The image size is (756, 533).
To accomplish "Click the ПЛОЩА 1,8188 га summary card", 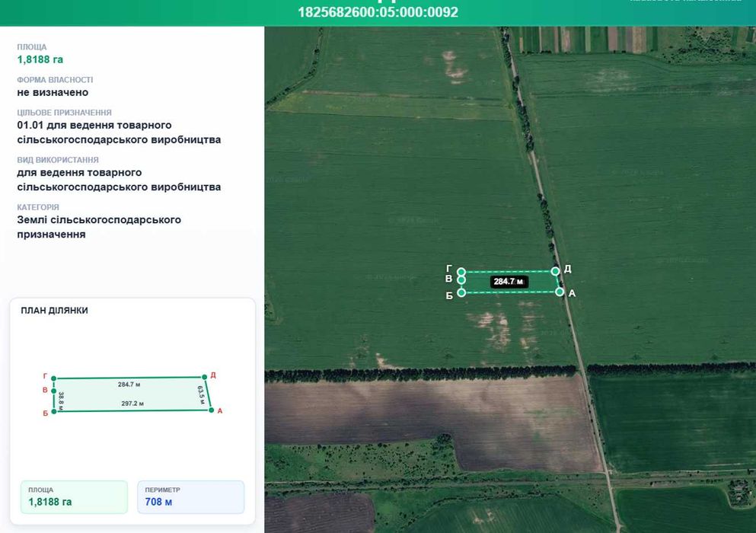I will coord(75,496).
